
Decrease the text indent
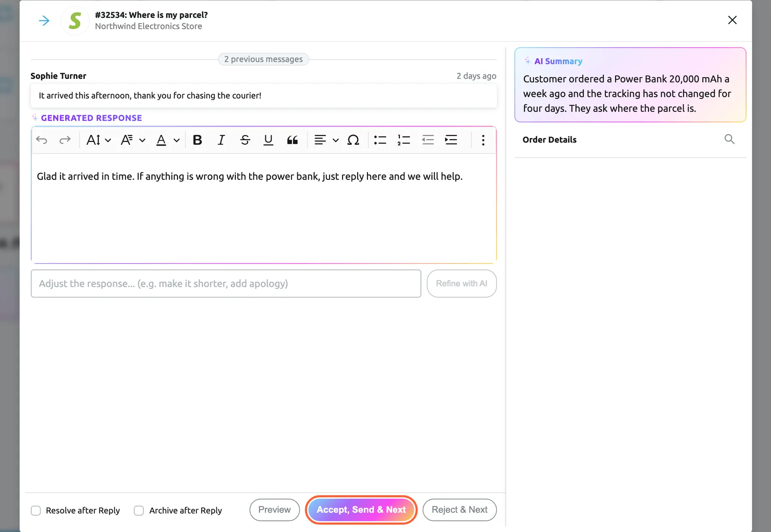pyautogui.click(x=427, y=140)
